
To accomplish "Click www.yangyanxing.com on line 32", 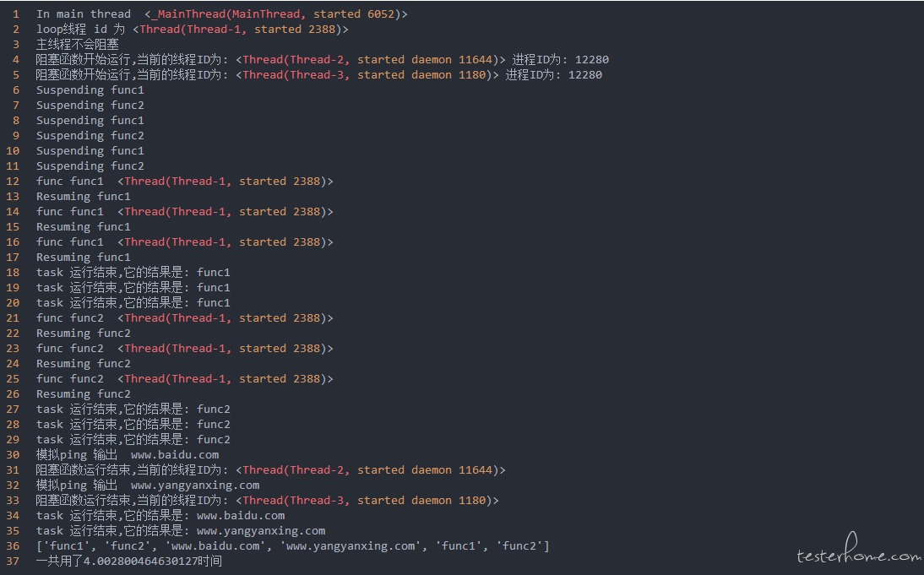I will (x=194, y=485).
